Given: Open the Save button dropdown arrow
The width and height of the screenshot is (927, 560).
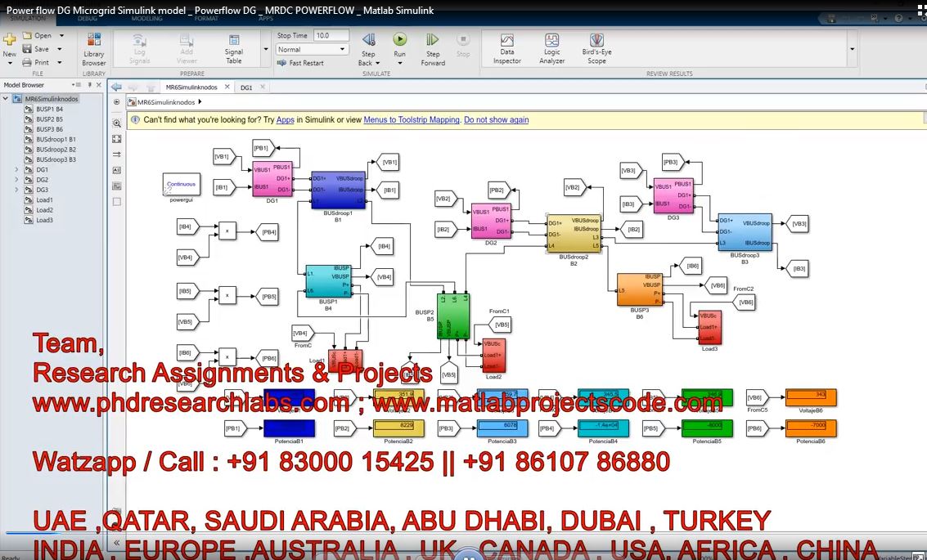Looking at the screenshot, I should (60, 49).
